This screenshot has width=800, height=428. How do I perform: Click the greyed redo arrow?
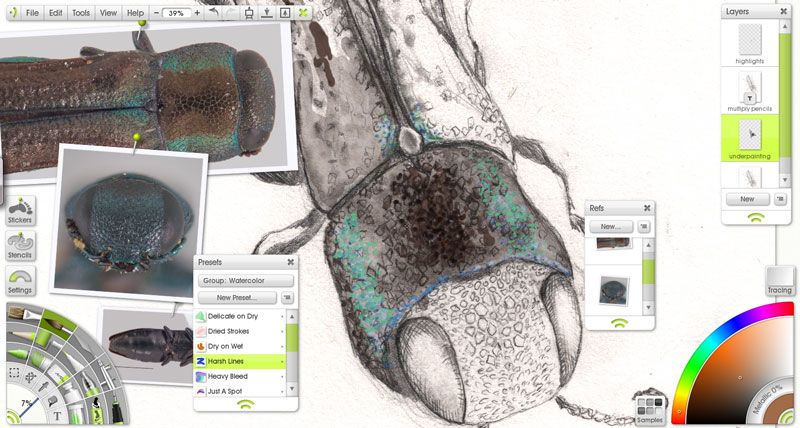231,12
